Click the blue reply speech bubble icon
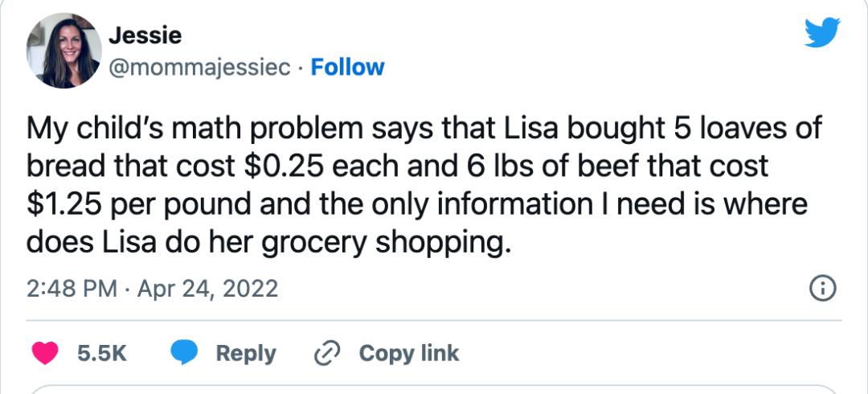This screenshot has width=868, height=394. [x=186, y=353]
